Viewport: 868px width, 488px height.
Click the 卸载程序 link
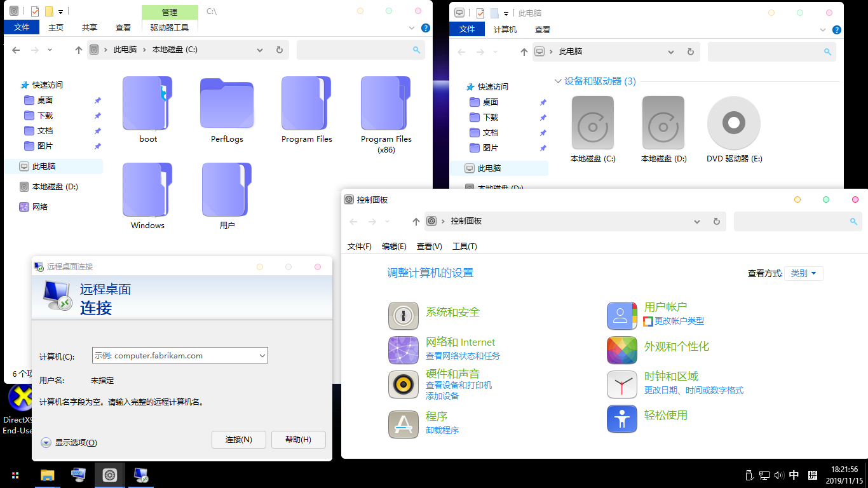click(442, 430)
